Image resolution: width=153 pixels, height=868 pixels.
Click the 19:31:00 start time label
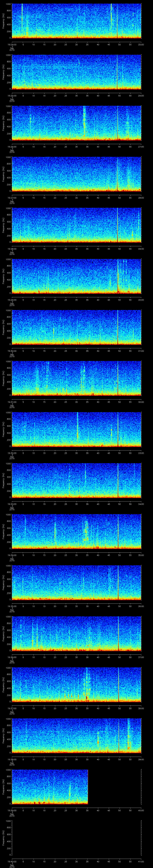click(x=12, y=402)
